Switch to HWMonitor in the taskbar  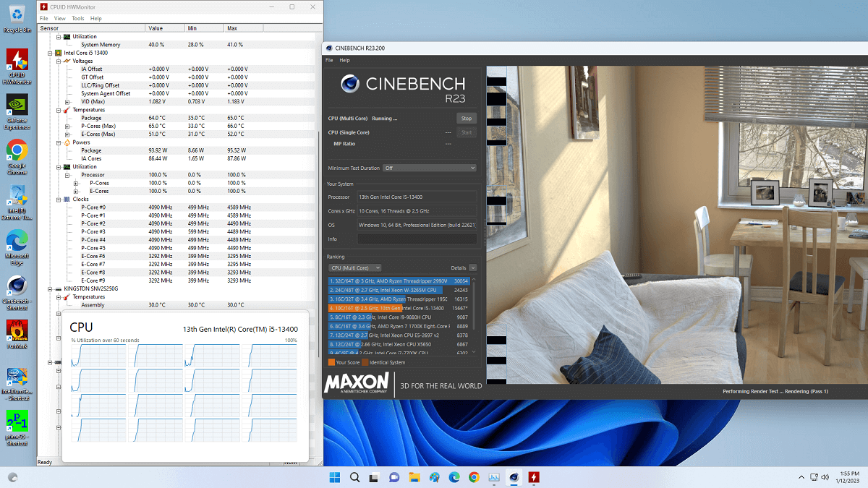pos(534,477)
